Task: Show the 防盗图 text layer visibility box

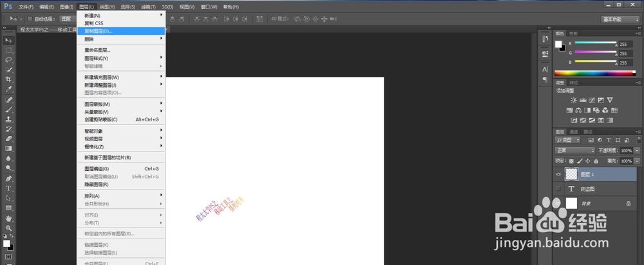Action: coord(558,189)
